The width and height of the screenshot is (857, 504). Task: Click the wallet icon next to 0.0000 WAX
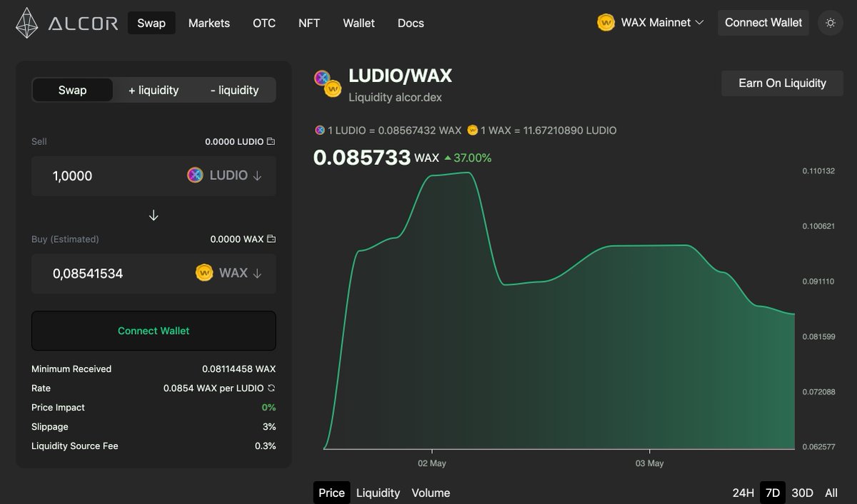[x=271, y=239]
